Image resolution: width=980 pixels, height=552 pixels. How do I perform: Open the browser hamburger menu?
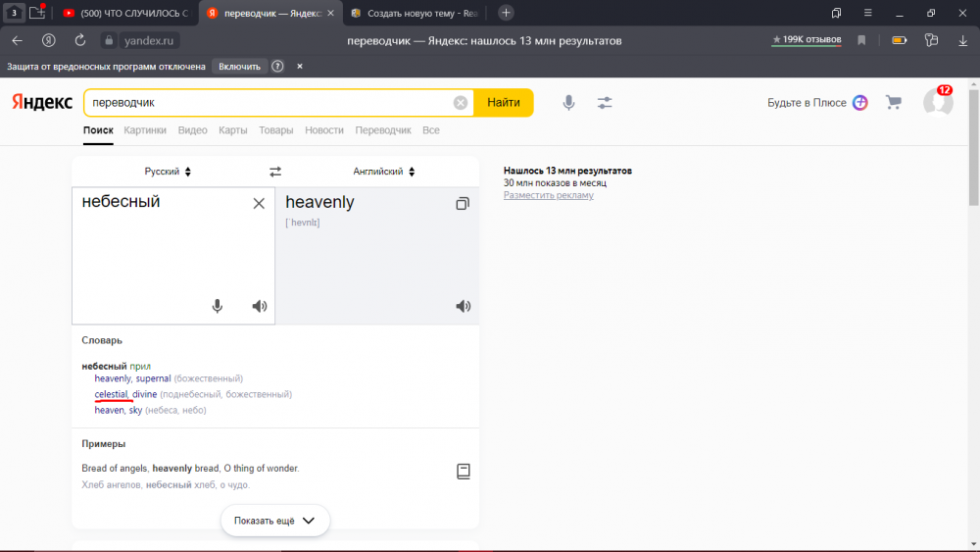coord(867,13)
